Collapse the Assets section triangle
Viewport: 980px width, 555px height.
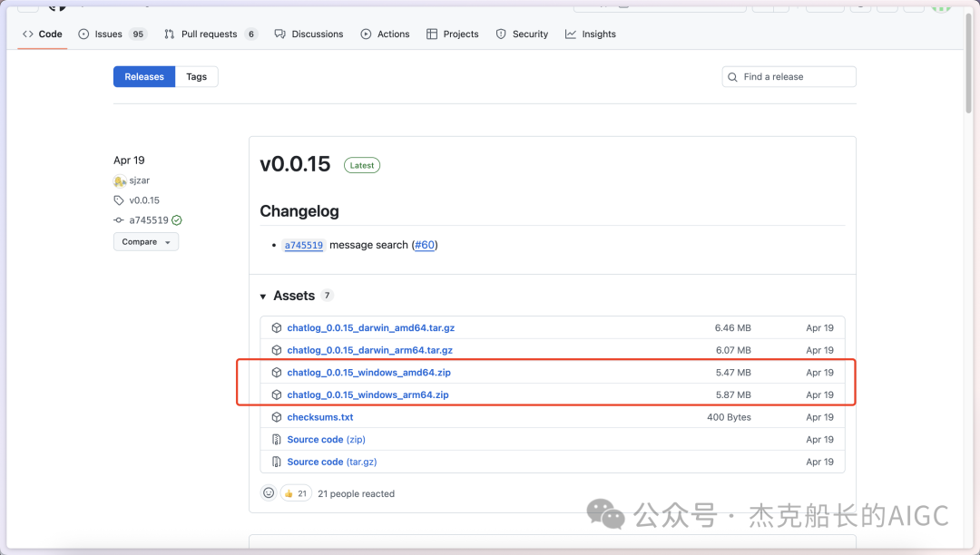[263, 297]
